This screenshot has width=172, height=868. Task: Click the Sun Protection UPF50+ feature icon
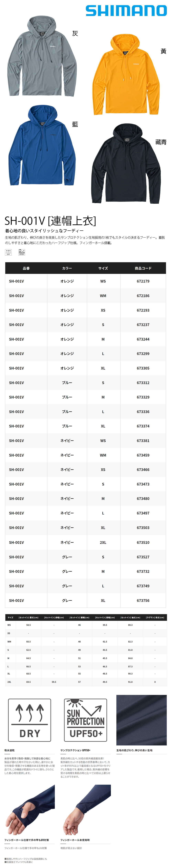(85, 720)
